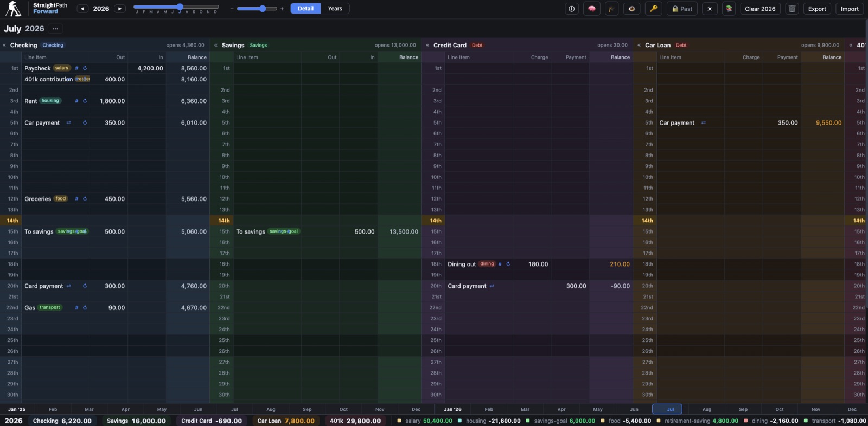Switch to the Years view tab
This screenshot has width=868, height=426.
click(x=335, y=9)
